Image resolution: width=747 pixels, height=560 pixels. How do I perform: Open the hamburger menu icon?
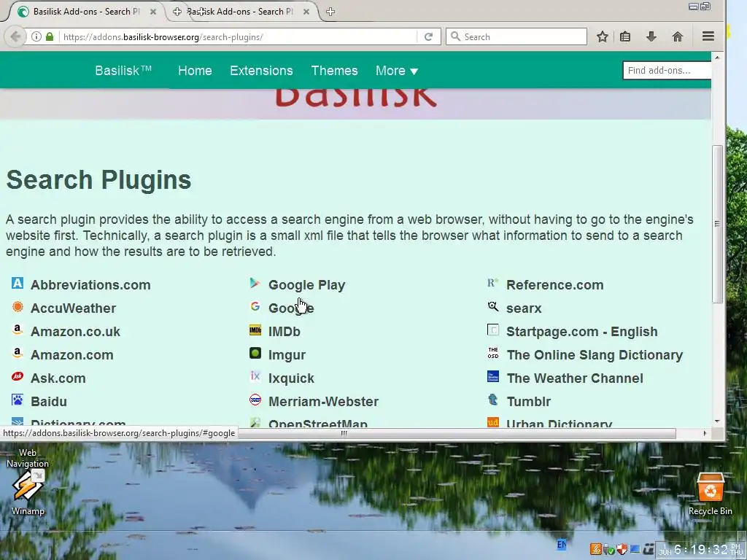708,36
